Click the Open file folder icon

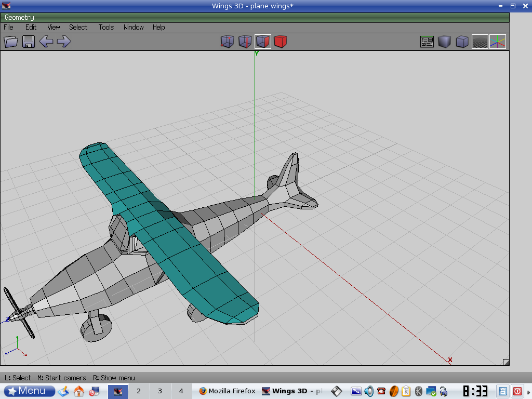[x=11, y=42]
